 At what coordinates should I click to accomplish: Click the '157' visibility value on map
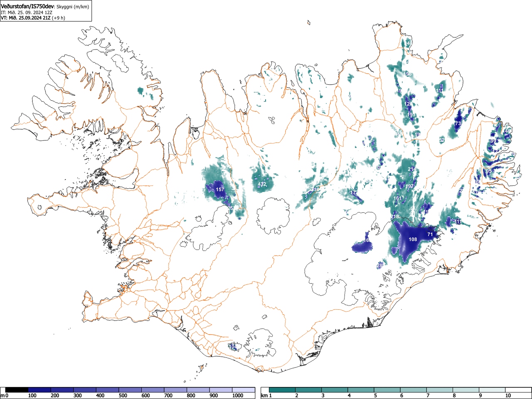coord(220,190)
